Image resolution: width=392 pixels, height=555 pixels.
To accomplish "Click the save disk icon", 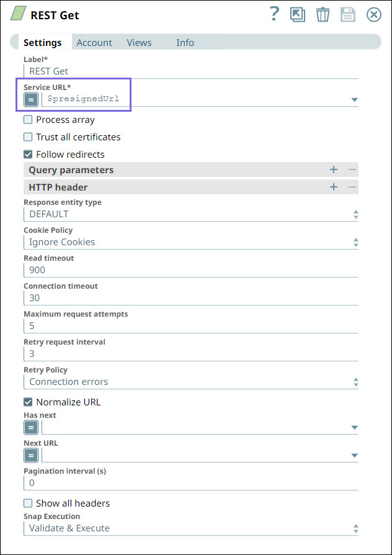I will point(348,15).
